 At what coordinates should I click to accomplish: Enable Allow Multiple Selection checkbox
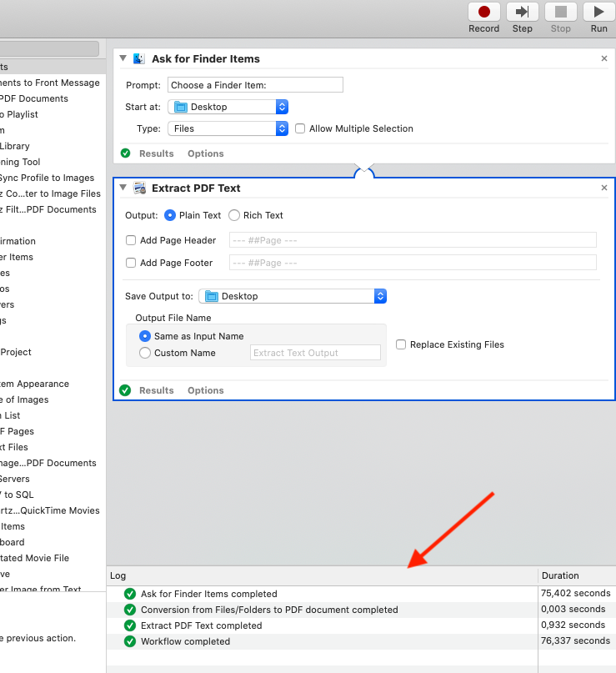tap(300, 128)
